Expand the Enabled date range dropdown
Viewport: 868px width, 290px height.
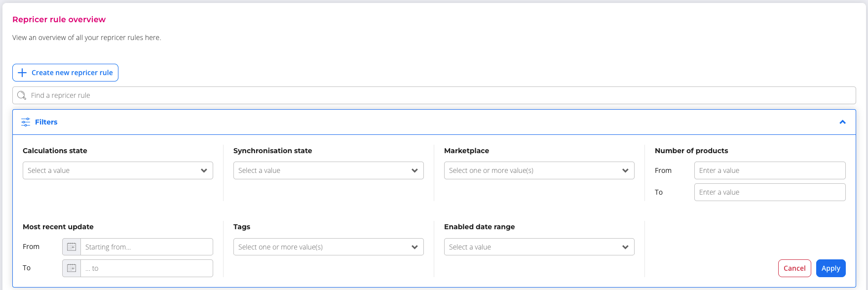point(539,247)
